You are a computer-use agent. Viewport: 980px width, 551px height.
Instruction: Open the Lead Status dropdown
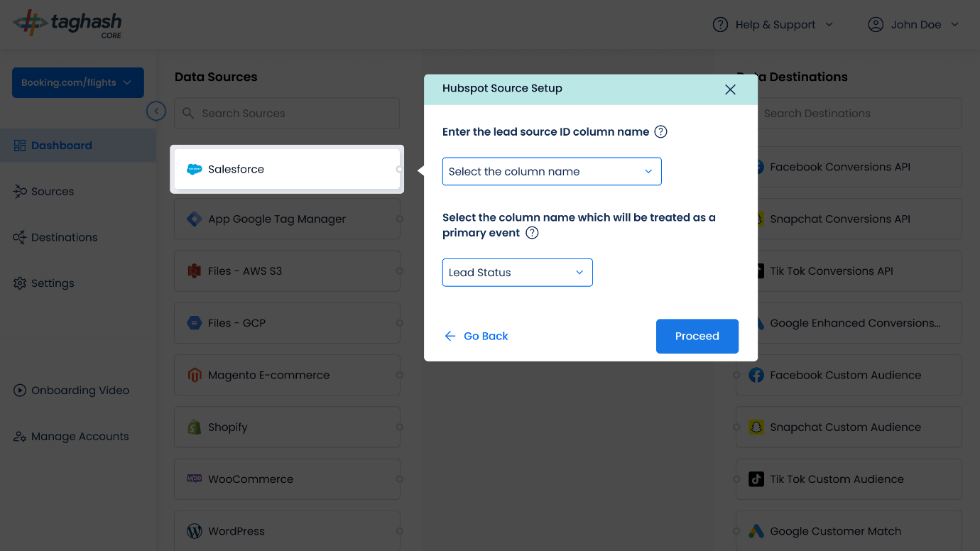click(x=517, y=273)
